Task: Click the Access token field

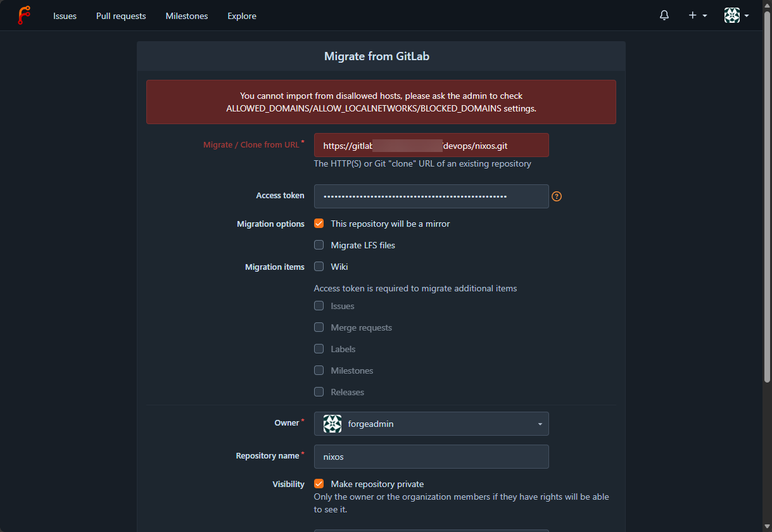Action: click(x=431, y=196)
